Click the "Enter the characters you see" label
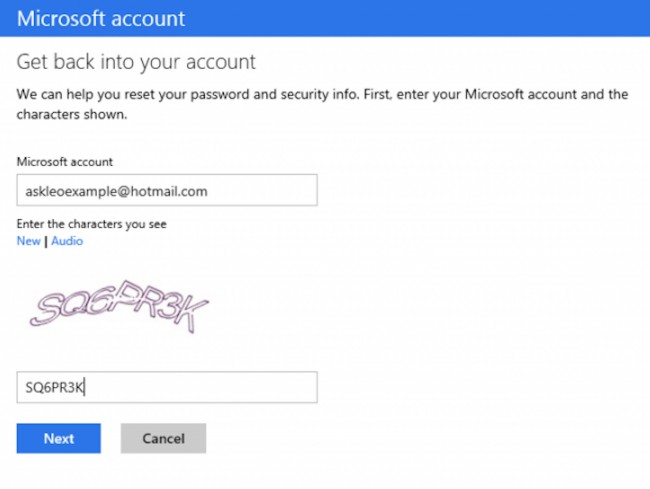The width and height of the screenshot is (650, 489). 91,224
